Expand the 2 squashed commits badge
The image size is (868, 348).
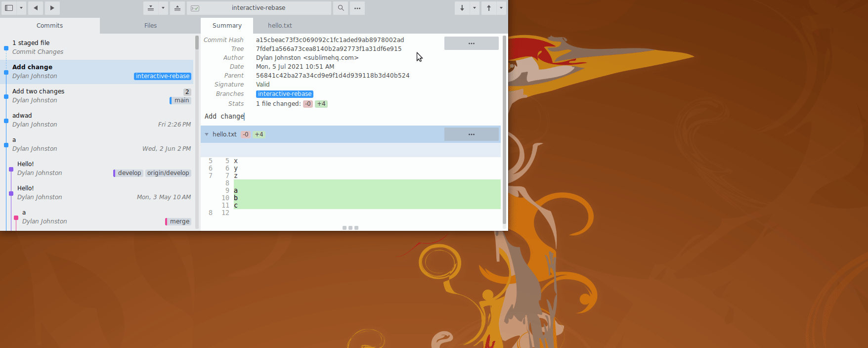coord(187,92)
